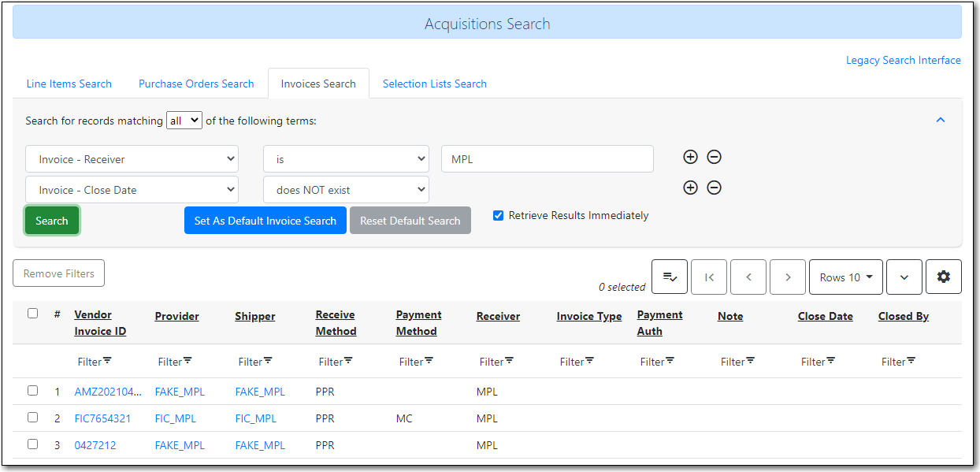
Task: Click the green Search button
Action: pyautogui.click(x=51, y=220)
